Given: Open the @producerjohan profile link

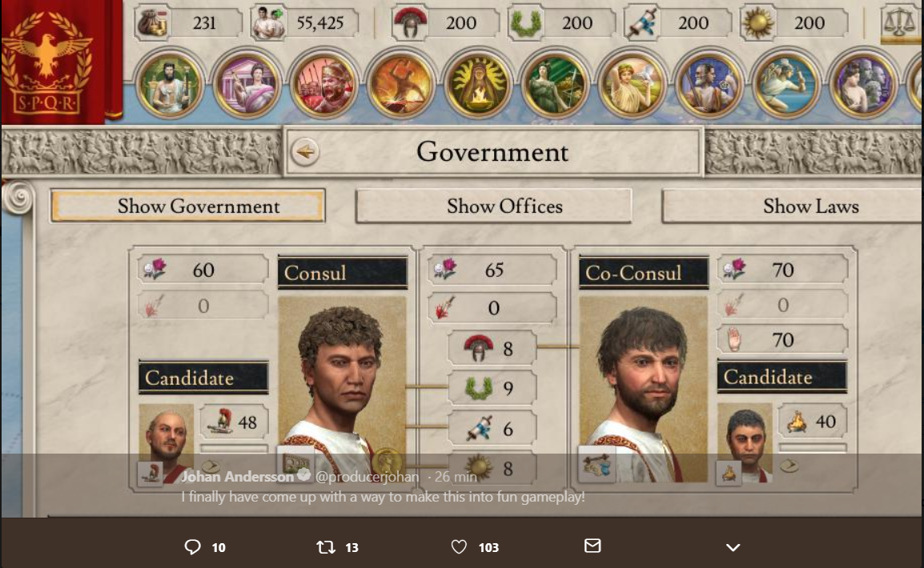Looking at the screenshot, I should pyautogui.click(x=368, y=477).
